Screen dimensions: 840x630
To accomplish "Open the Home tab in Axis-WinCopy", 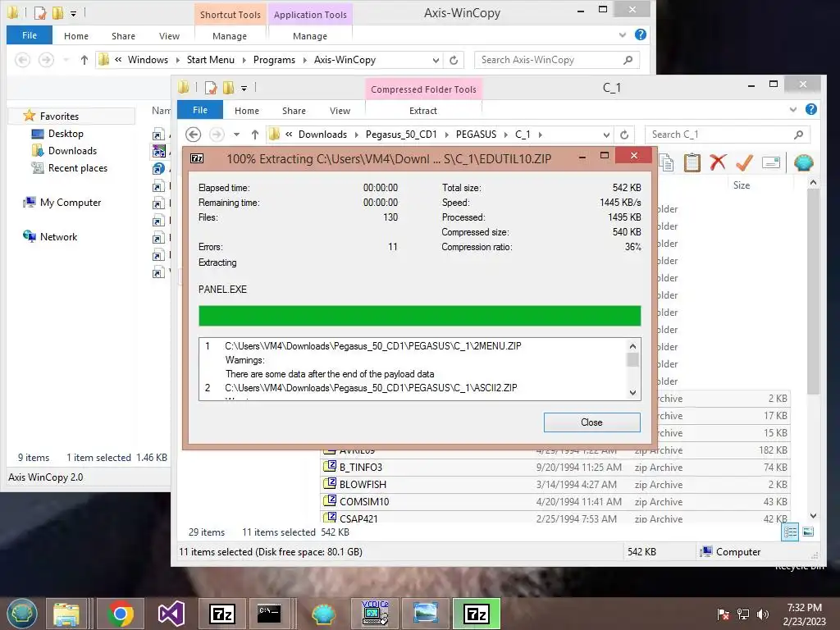I will point(76,36).
